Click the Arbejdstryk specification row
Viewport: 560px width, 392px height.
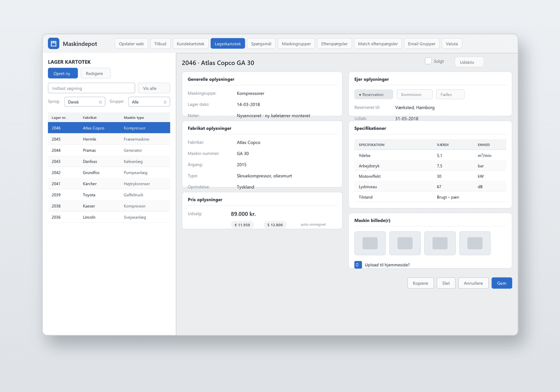click(x=430, y=166)
